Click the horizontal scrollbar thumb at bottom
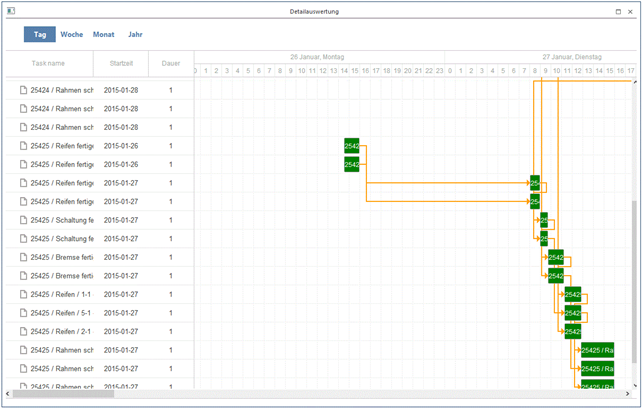 click(x=60, y=394)
